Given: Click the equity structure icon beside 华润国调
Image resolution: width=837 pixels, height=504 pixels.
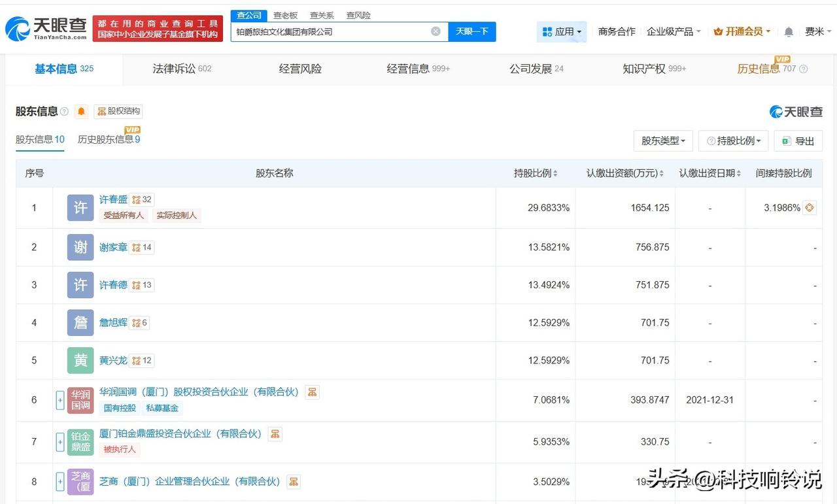Looking at the screenshot, I should point(312,392).
